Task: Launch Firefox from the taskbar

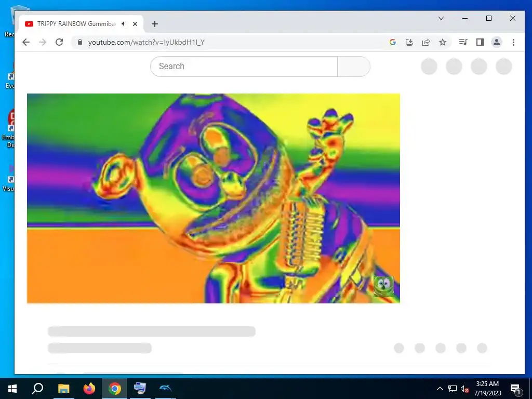Action: point(89,389)
